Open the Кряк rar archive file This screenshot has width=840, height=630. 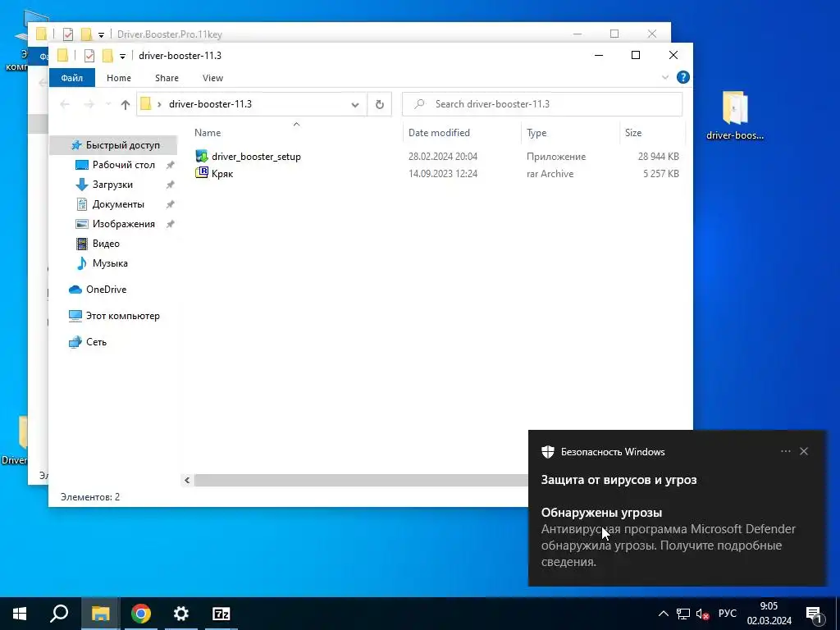tap(214, 174)
